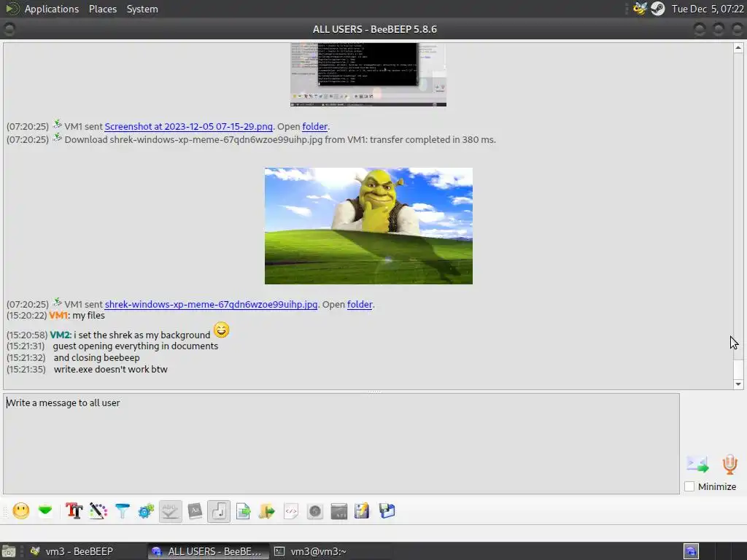Screen dimensions: 747x560
Task: Click the workspace switcher icon bottom-right
Action: 692,551
